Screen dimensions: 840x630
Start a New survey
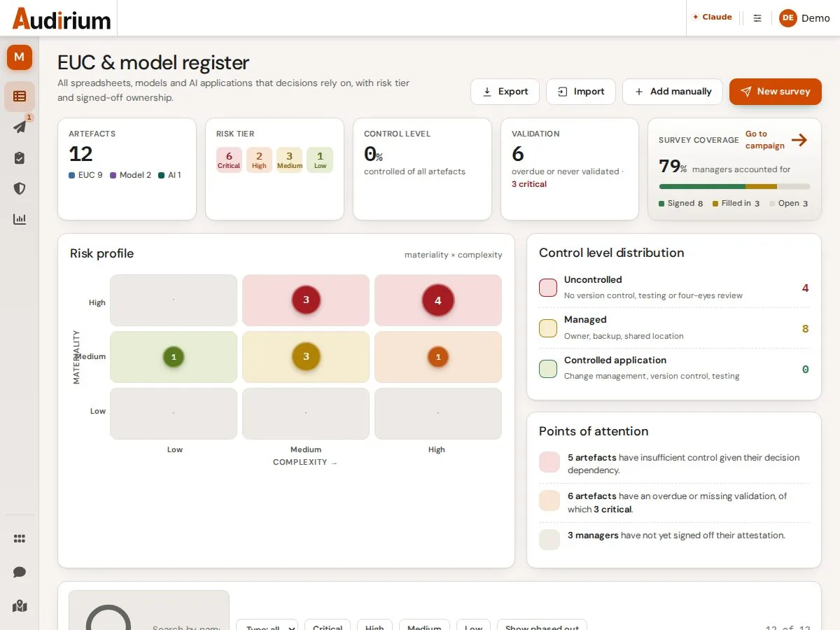click(x=776, y=92)
